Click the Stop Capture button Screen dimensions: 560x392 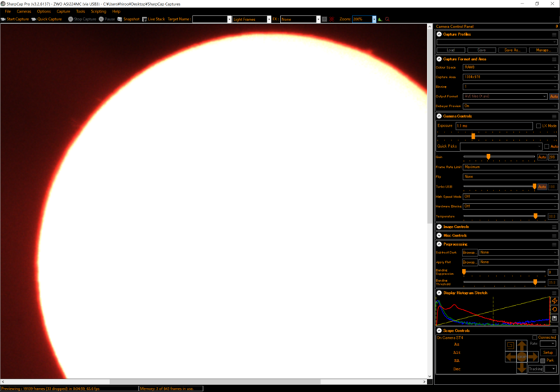point(82,20)
